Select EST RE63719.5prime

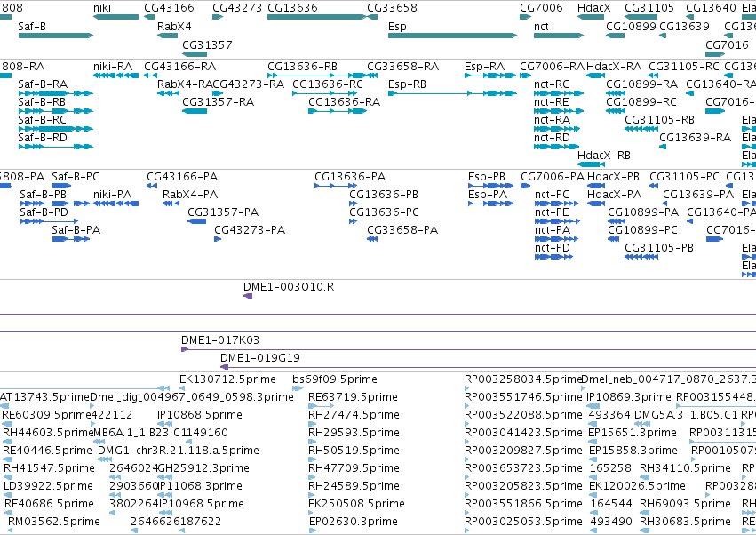pyautogui.click(x=353, y=397)
